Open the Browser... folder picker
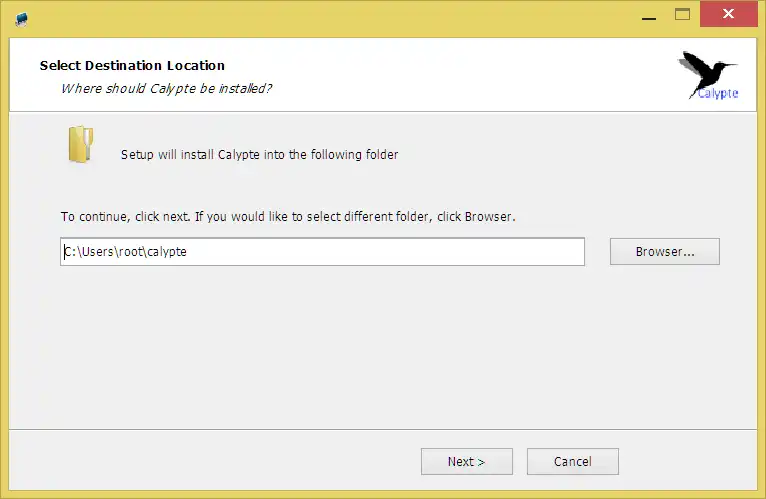The image size is (766, 499). (664, 252)
